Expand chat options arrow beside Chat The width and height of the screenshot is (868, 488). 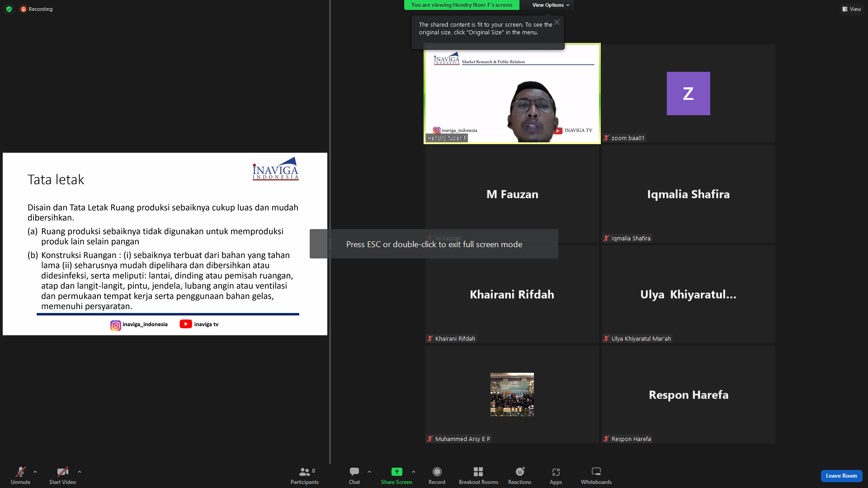pyautogui.click(x=369, y=472)
